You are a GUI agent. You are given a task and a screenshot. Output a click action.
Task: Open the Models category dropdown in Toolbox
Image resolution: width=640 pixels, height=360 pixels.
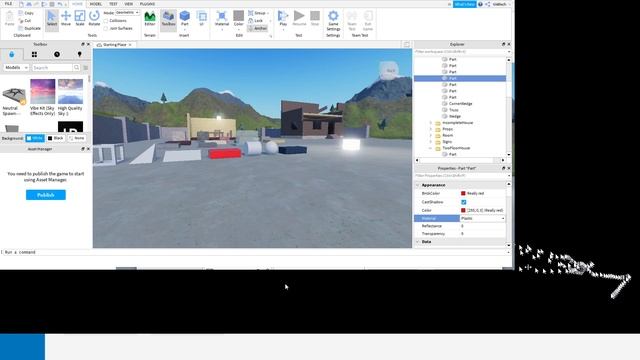click(x=16, y=67)
